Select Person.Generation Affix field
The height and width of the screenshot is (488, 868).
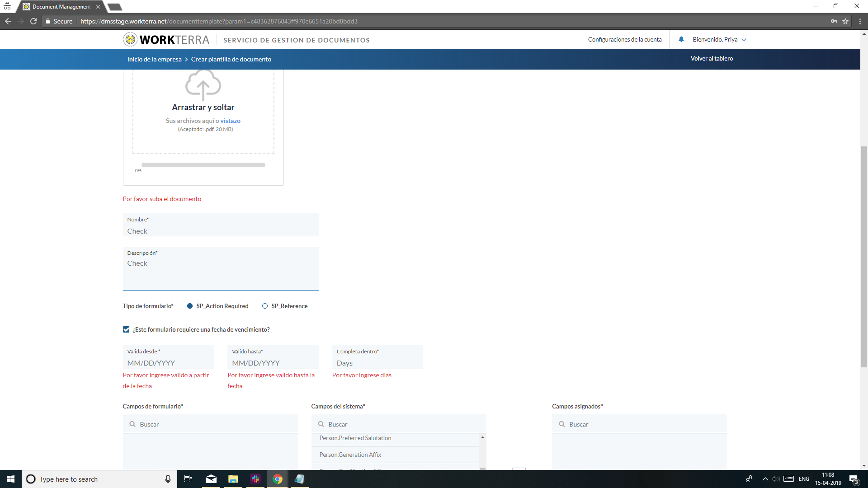tap(395, 455)
